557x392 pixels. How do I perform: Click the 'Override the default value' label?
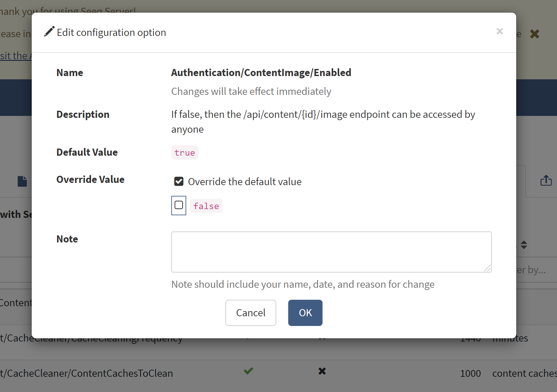click(244, 182)
